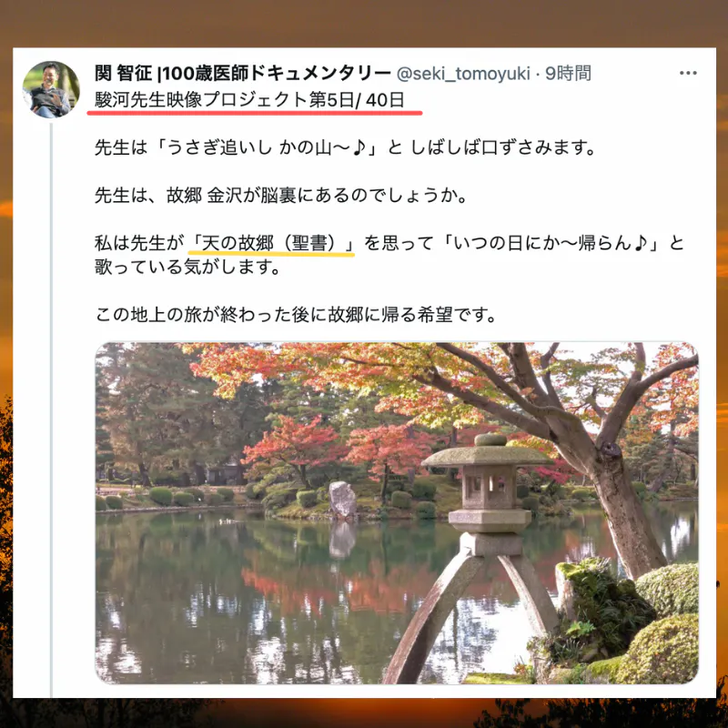
Task: Click the line mentioning 故郷 金沢
Action: pos(281,195)
